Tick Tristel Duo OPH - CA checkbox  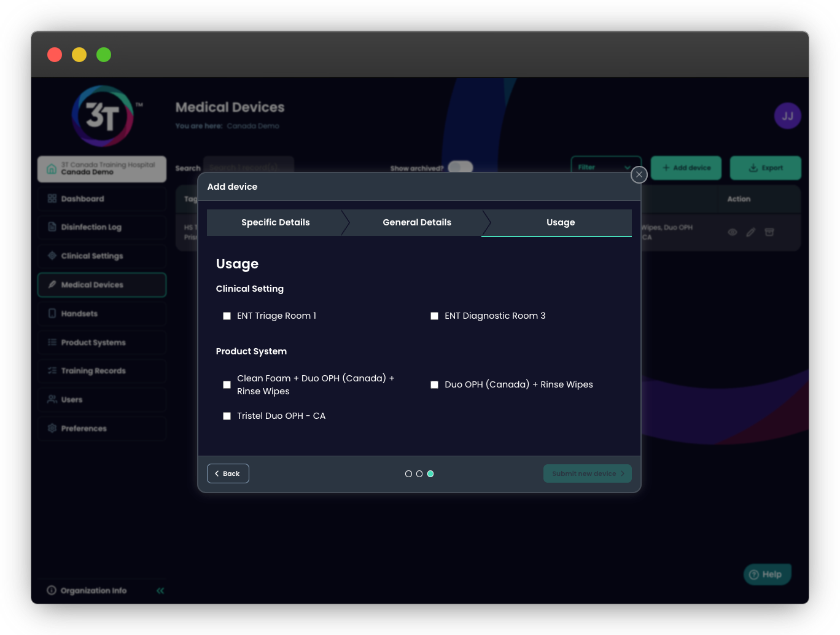pyautogui.click(x=227, y=416)
